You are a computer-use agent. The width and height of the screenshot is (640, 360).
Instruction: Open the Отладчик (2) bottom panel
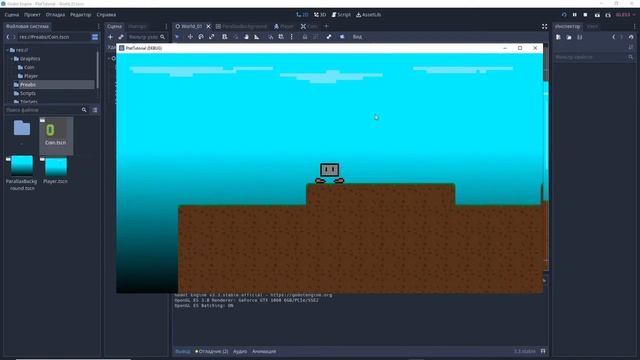(x=211, y=351)
